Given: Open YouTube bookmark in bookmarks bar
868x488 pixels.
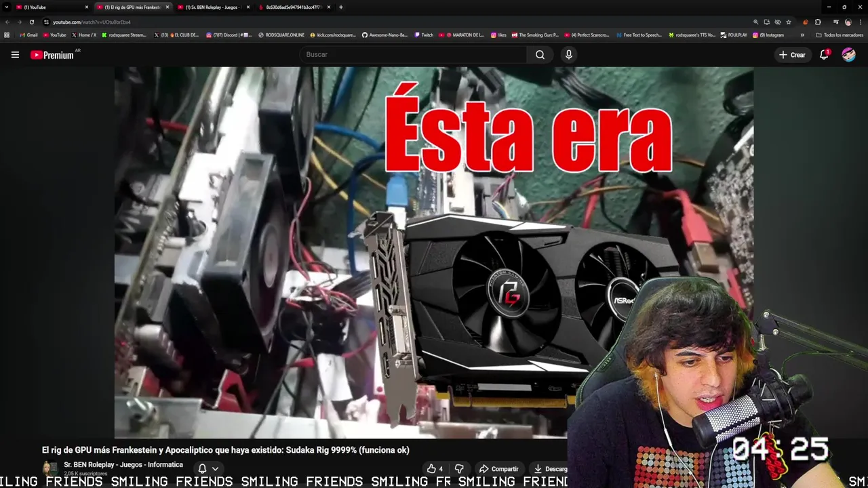Looking at the screenshot, I should tap(55, 35).
